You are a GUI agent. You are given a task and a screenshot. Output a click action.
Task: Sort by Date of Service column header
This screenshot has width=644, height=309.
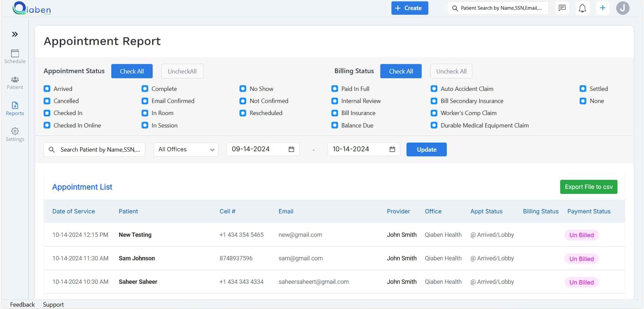coord(73,211)
